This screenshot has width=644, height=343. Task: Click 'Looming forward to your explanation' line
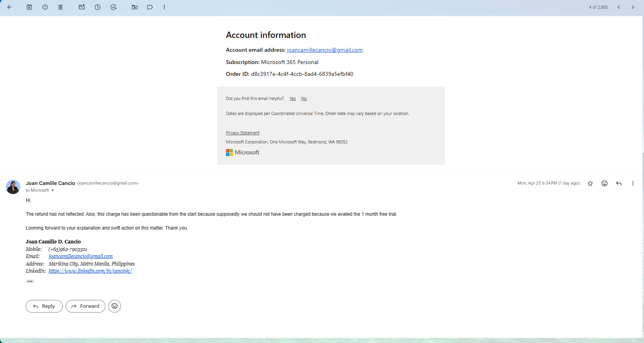(107, 228)
